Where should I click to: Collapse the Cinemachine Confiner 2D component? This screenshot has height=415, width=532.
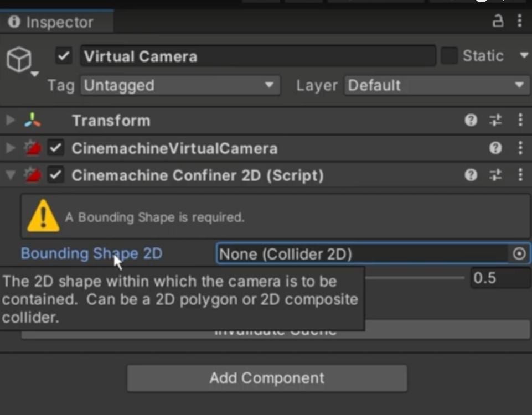point(11,175)
